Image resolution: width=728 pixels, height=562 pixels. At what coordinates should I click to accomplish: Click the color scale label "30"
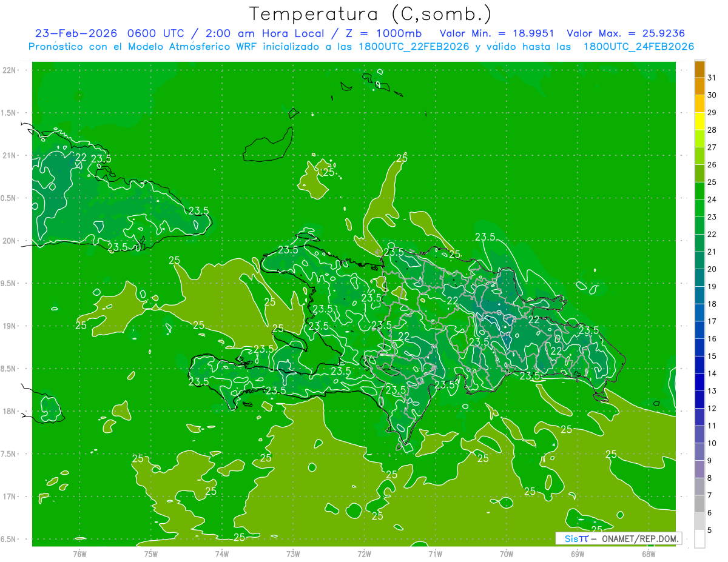pyautogui.click(x=712, y=95)
